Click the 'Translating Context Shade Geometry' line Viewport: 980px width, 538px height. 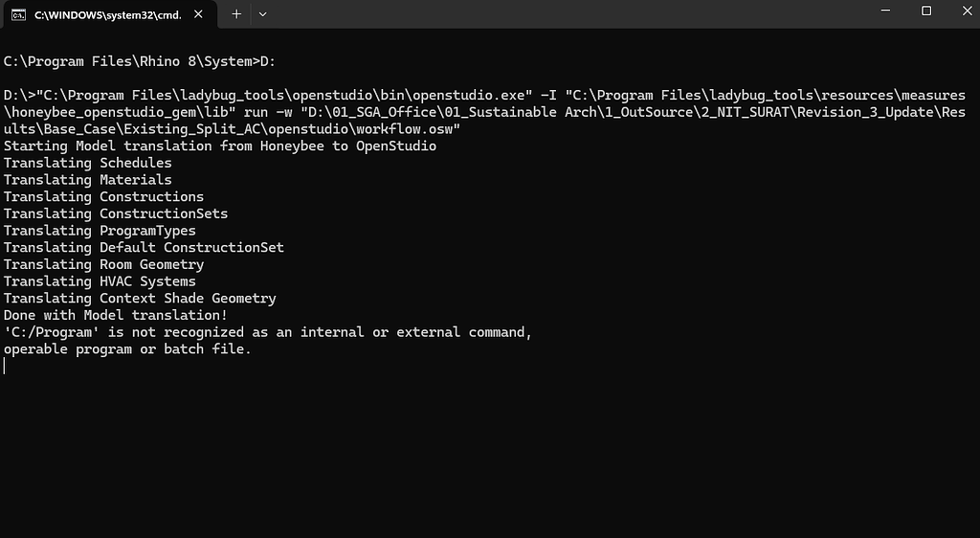pyautogui.click(x=140, y=299)
